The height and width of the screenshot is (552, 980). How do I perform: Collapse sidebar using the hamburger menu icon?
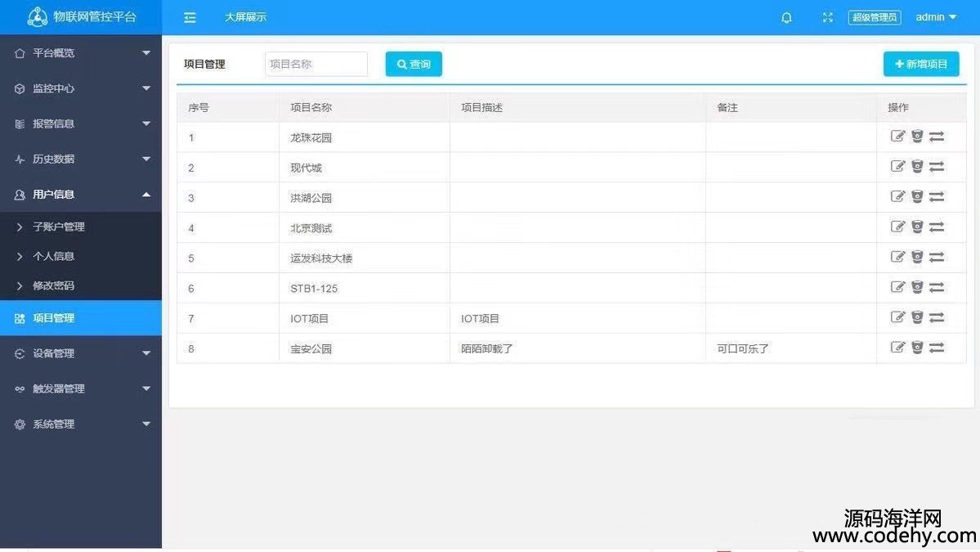[190, 17]
